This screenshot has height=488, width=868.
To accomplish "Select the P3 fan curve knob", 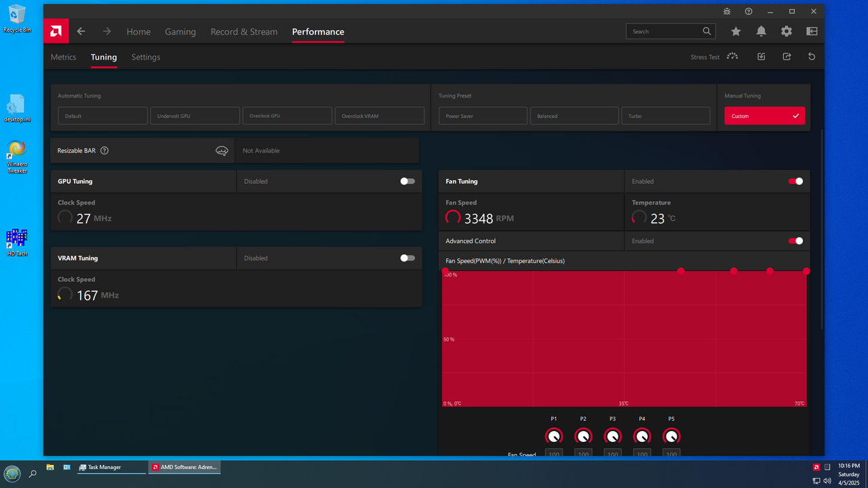I will tap(612, 436).
